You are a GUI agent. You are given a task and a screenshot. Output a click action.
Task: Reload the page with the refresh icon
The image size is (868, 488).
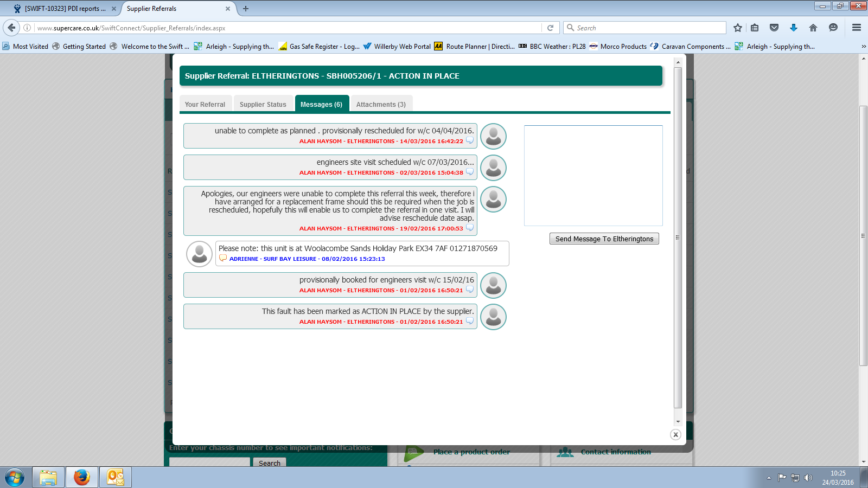(550, 28)
